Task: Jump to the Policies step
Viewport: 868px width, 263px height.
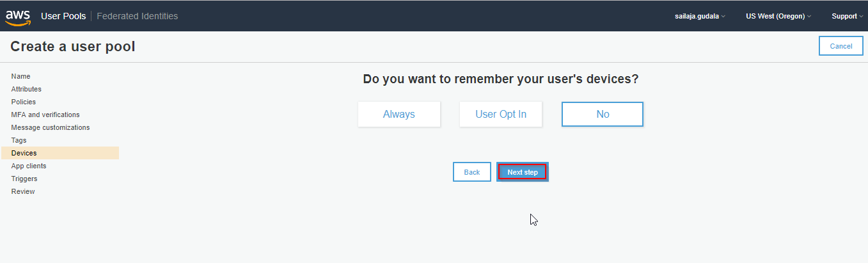Action: click(x=24, y=102)
